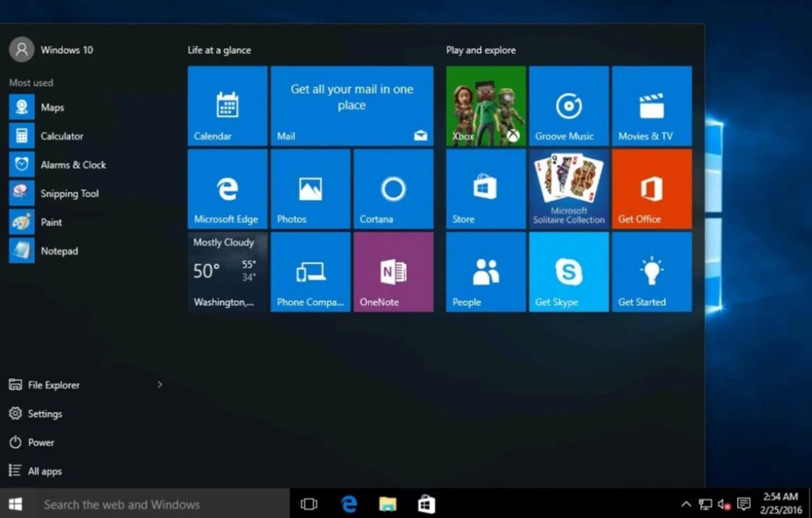The width and height of the screenshot is (812, 518).
Task: Open the Store tile
Action: click(486, 189)
